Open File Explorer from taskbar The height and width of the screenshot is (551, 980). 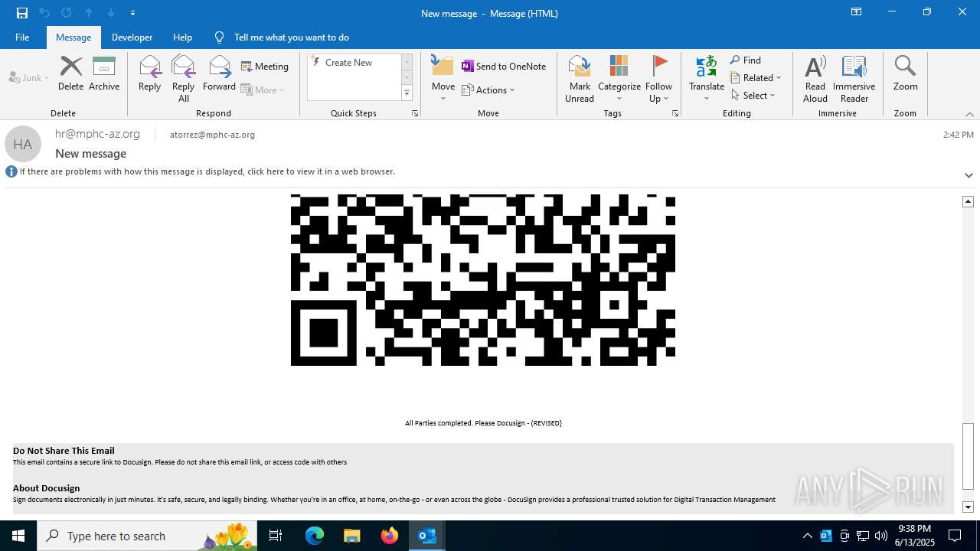click(351, 536)
